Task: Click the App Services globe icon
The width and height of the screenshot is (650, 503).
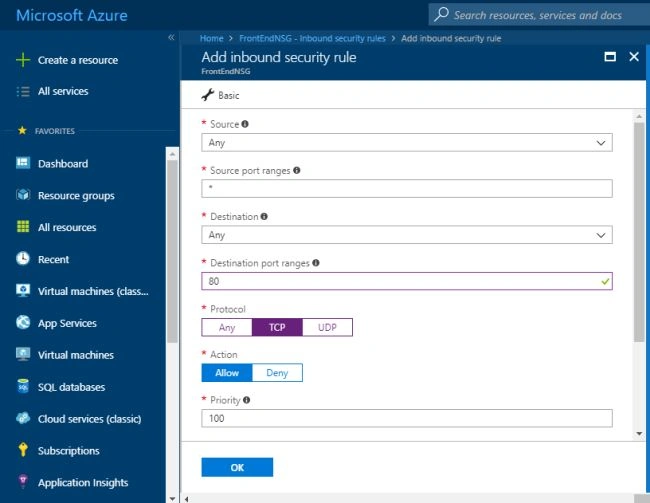Action: click(23, 322)
